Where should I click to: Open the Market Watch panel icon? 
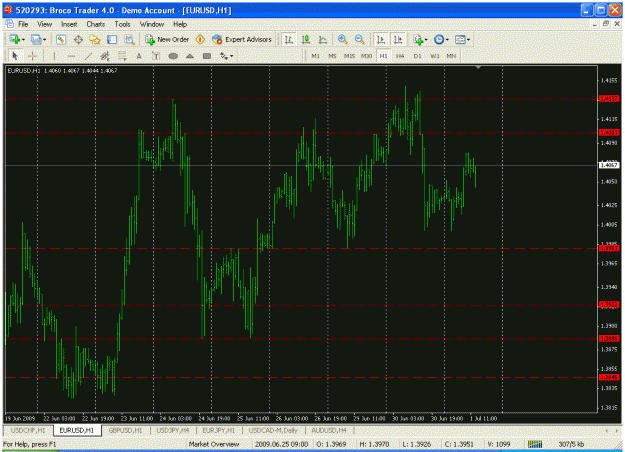pyautogui.click(x=61, y=39)
